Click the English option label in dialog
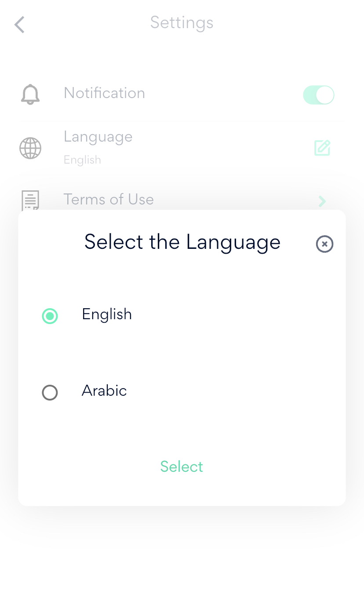The width and height of the screenshot is (364, 594). click(x=107, y=314)
